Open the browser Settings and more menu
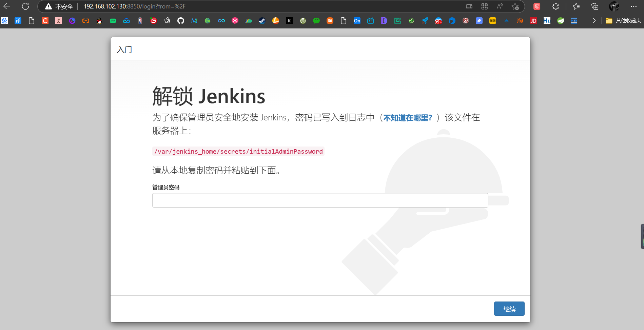Image resolution: width=644 pixels, height=330 pixels. pos(633,6)
